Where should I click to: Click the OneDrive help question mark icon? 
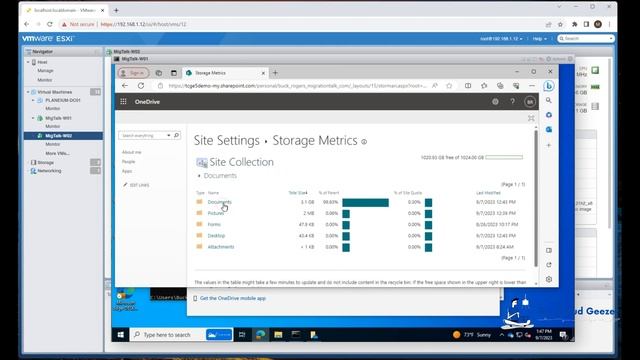[513, 102]
